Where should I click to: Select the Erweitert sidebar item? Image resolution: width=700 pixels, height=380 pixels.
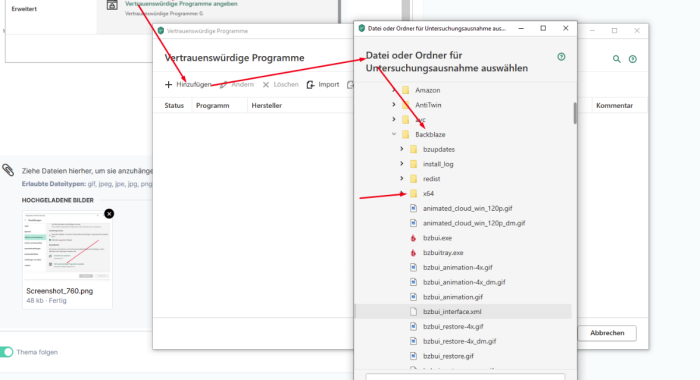click(24, 9)
